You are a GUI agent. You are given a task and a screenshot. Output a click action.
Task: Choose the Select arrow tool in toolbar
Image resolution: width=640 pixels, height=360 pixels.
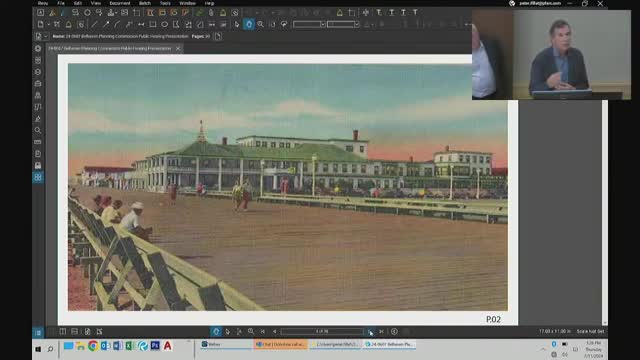pos(237,24)
